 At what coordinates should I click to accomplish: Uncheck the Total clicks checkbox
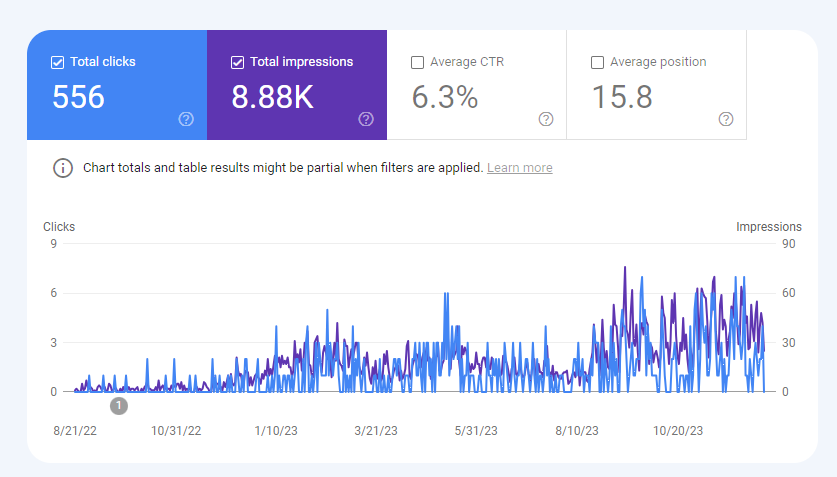click(57, 62)
